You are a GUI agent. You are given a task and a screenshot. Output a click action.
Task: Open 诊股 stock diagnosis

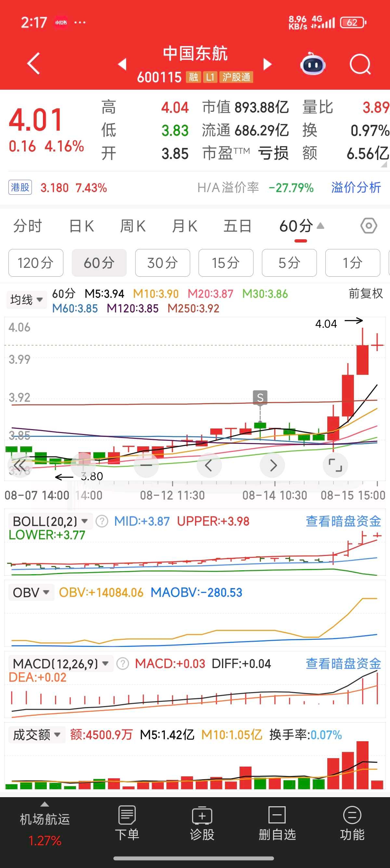click(x=202, y=823)
